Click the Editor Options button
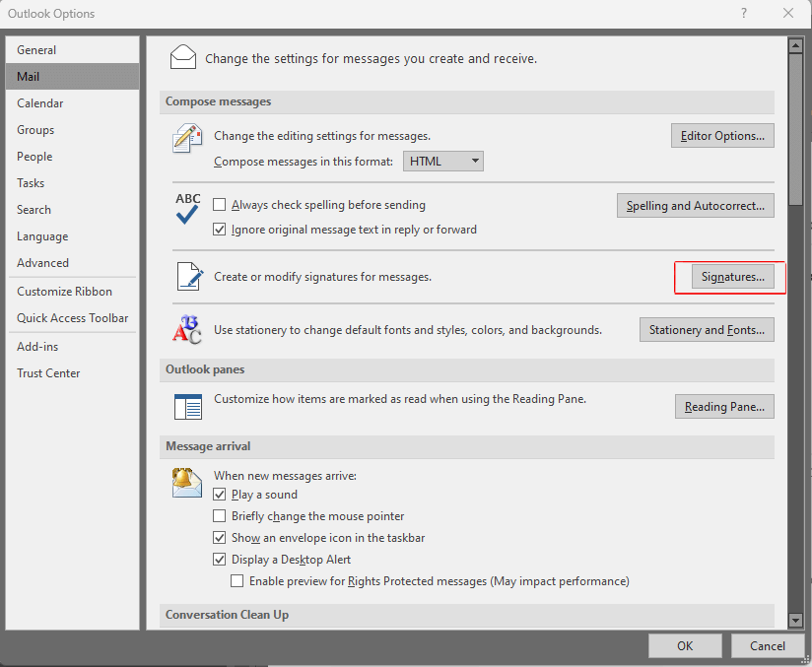Viewport: 812px width, 667px height. 722,136
